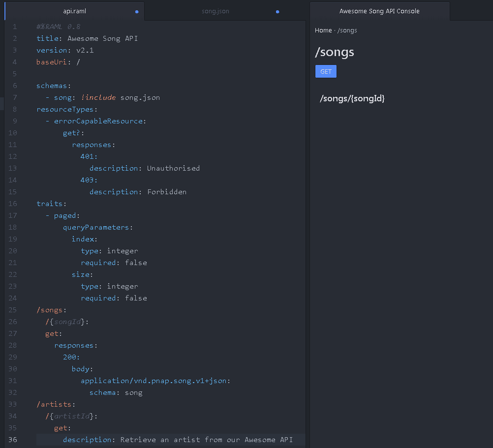Click 'queryParameters:' on line 18
493x448 pixels.
[x=98, y=227]
